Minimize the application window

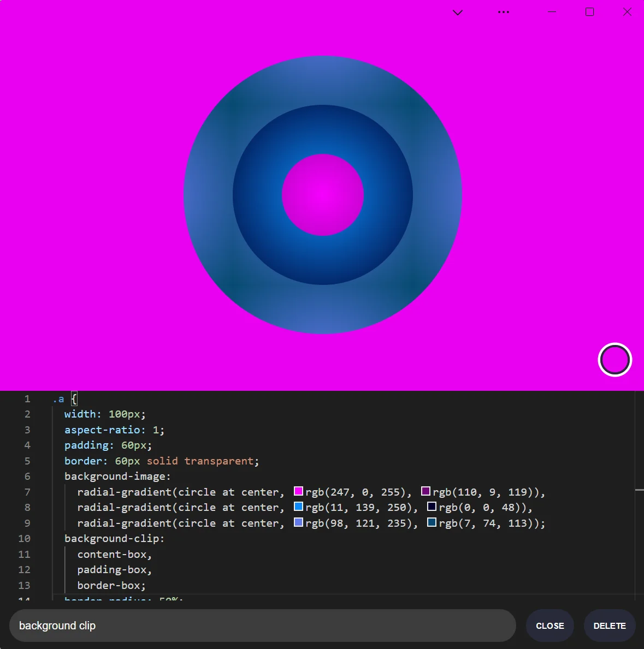tap(552, 12)
